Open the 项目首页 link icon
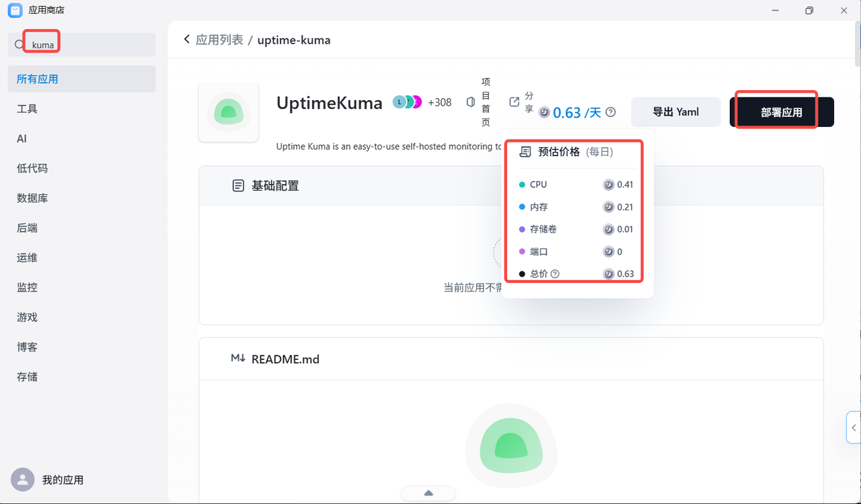 point(471,102)
